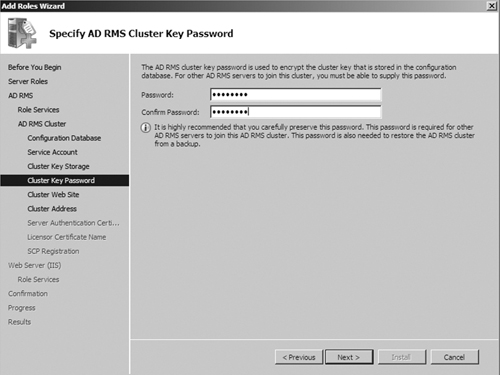This screenshot has width=500, height=375.
Task: Select Server Authentication Certi... step
Action: (x=73, y=223)
